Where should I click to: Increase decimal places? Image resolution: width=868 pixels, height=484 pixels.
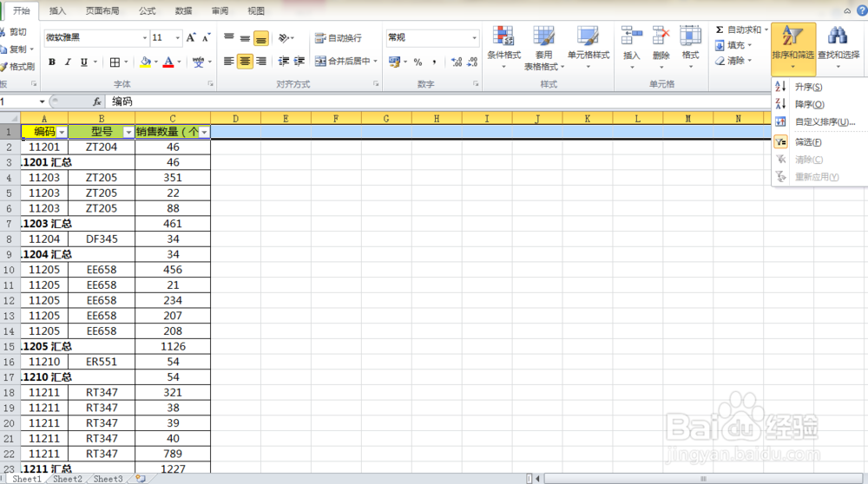(457, 62)
